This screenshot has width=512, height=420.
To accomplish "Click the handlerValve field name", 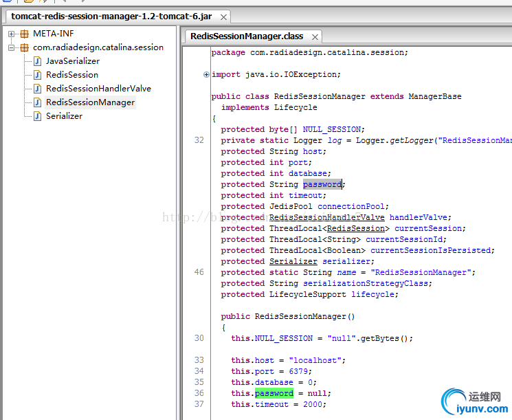I will (418, 217).
